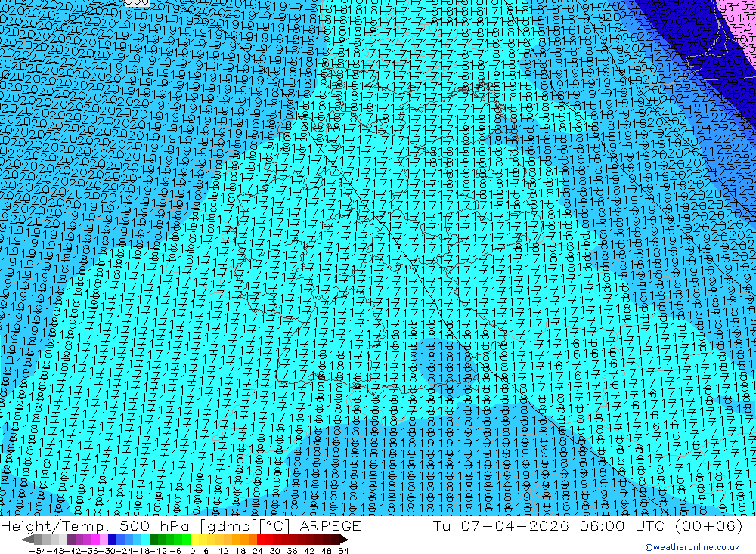Click the dark right arrow of legend
Image resolution: width=756 pixels, height=554 pixels.
coord(344,540)
